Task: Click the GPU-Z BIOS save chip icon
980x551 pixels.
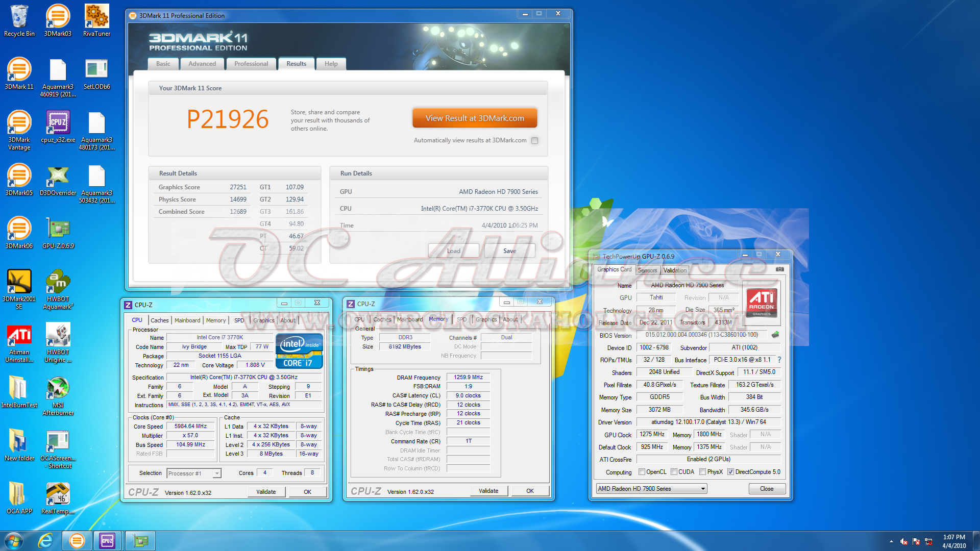Action: coord(775,335)
